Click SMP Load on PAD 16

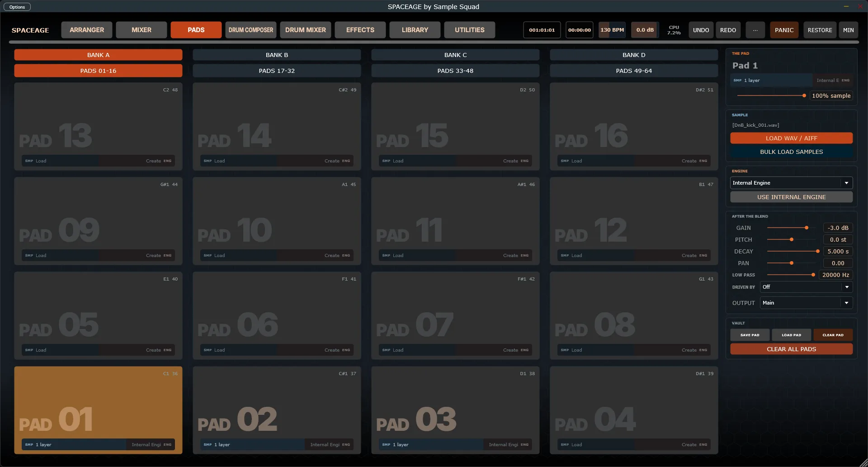[x=596, y=161]
